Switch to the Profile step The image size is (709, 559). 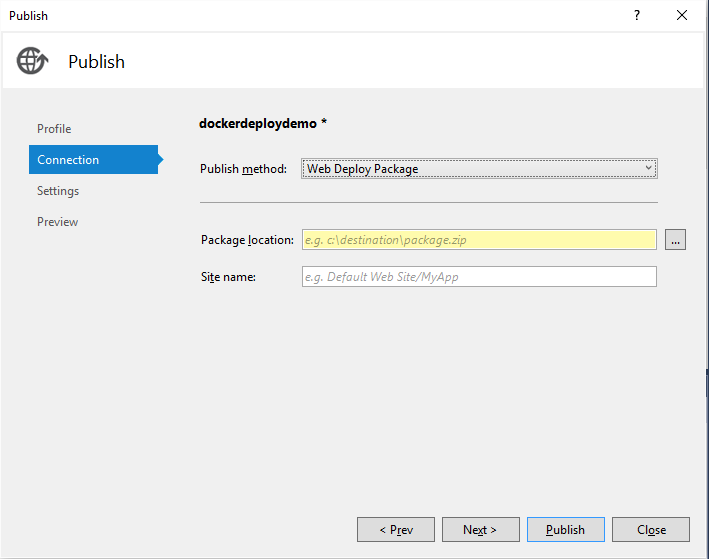pyautogui.click(x=54, y=129)
